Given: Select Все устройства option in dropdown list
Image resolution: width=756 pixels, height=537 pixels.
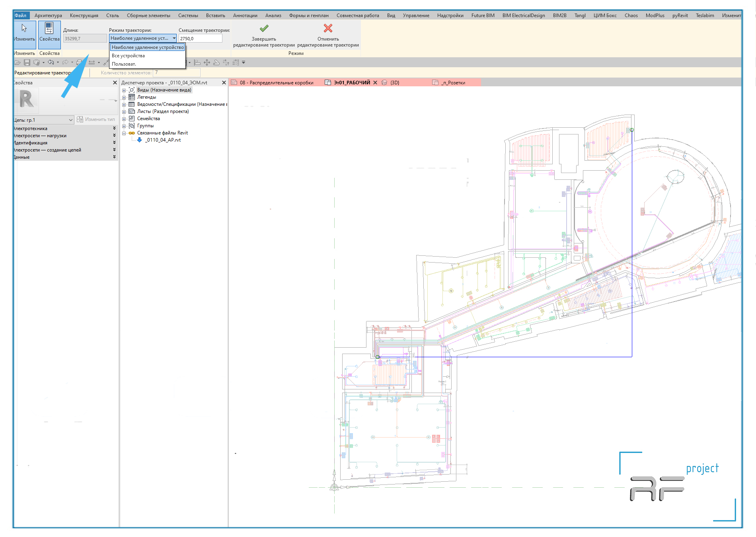Looking at the screenshot, I should (148, 56).
